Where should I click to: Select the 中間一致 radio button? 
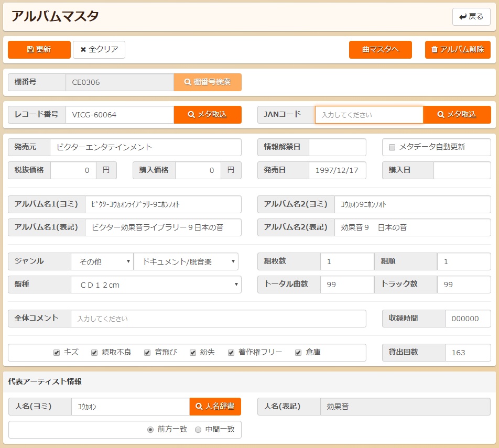pos(198,430)
